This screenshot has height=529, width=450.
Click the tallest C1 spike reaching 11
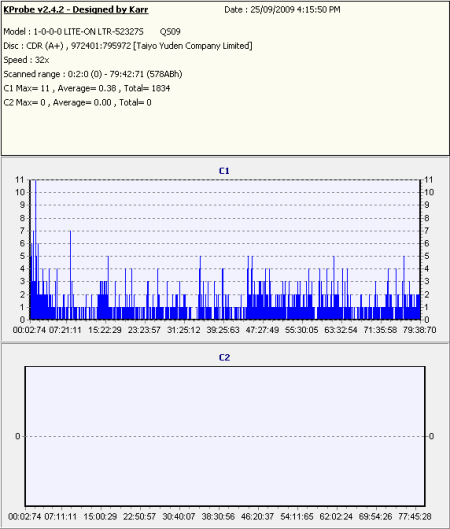pyautogui.click(x=36, y=250)
